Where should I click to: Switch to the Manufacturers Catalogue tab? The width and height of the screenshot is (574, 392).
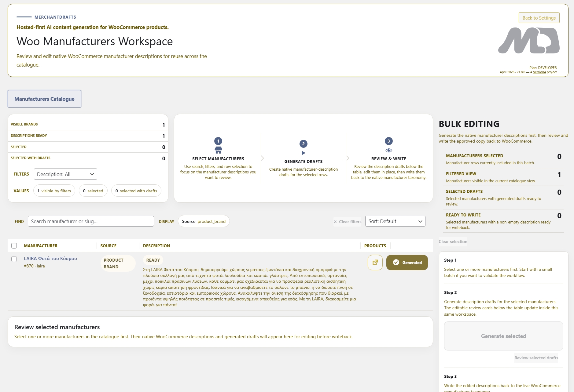(44, 99)
